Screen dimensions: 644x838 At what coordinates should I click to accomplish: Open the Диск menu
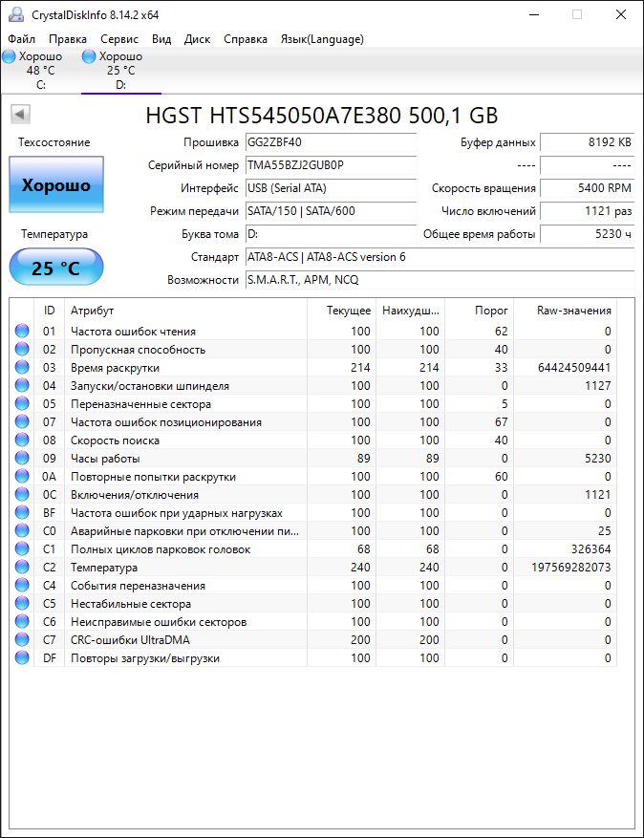(x=197, y=39)
